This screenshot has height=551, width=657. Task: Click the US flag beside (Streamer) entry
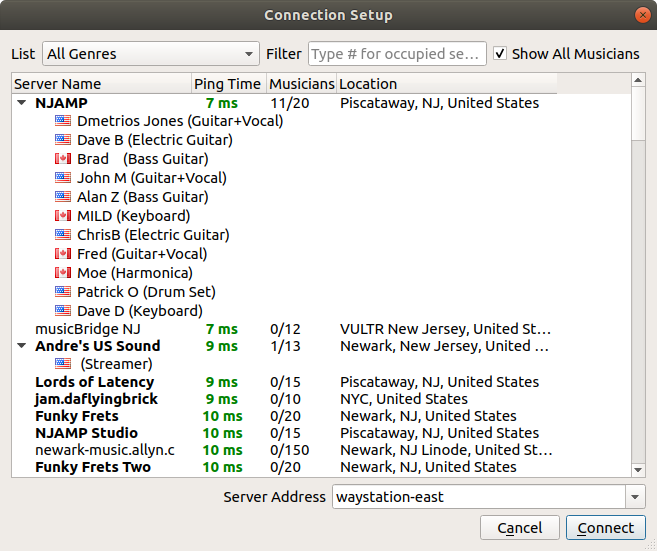click(x=63, y=364)
